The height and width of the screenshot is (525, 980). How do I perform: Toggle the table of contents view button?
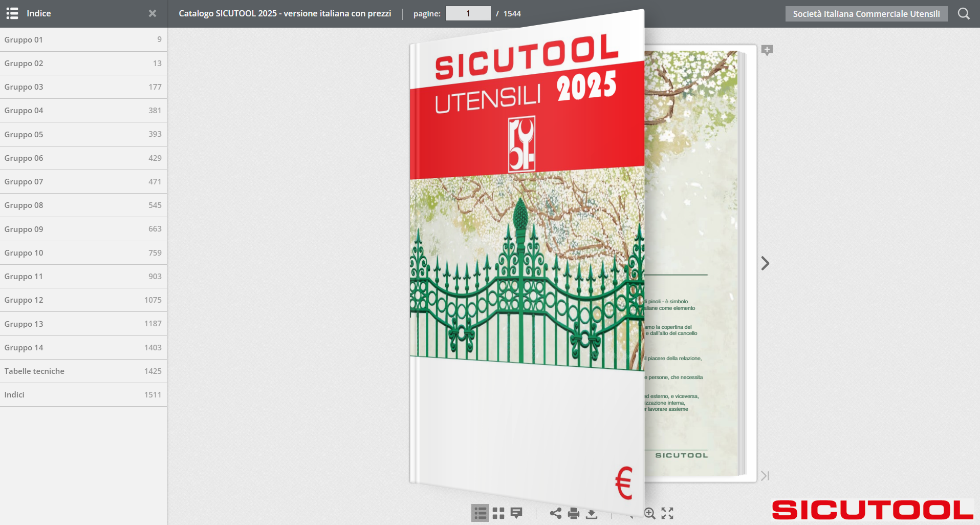(480, 513)
